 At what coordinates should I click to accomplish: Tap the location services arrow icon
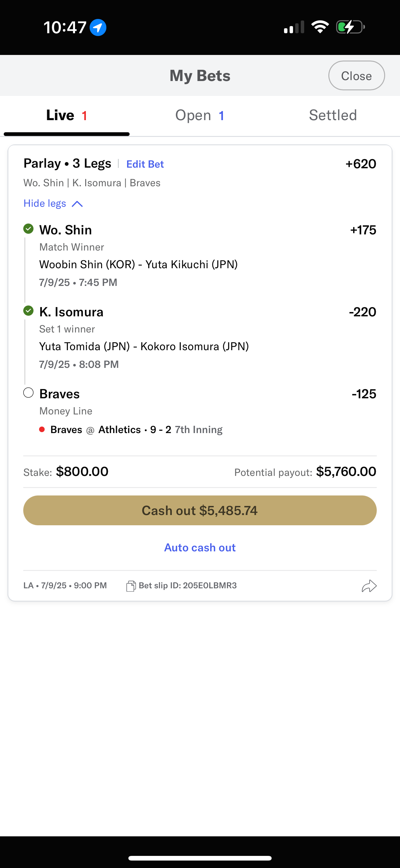(98, 27)
